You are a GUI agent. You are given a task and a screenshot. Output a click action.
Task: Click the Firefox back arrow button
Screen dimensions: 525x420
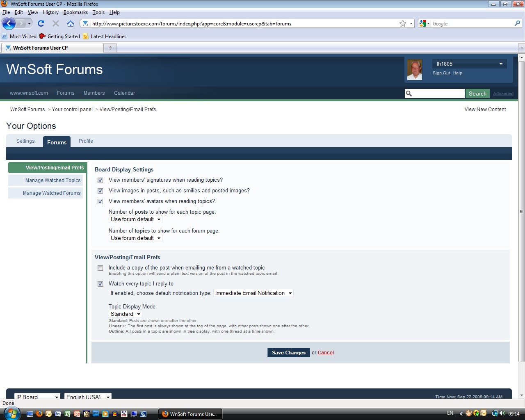tap(9, 23)
